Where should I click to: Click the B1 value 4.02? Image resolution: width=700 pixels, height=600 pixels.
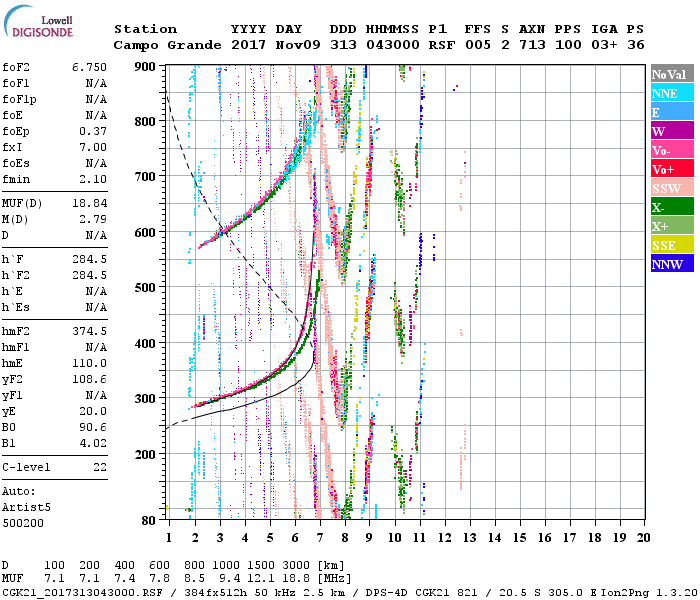[x=93, y=444]
